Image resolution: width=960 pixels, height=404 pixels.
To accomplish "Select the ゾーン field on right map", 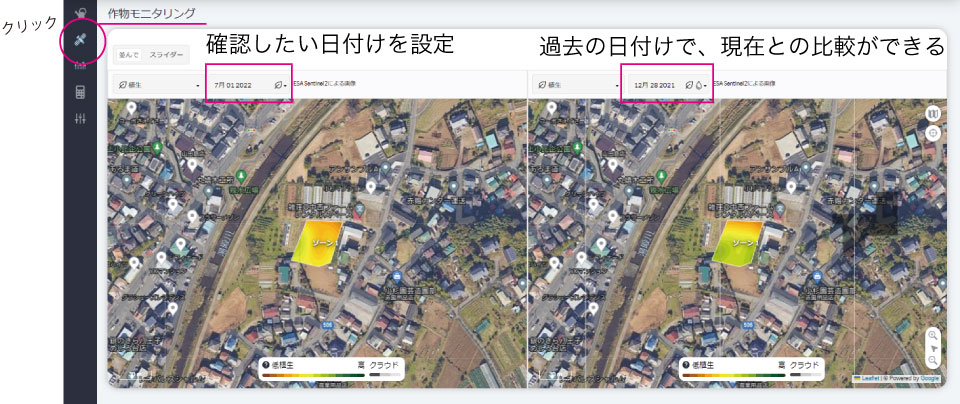I will (x=738, y=243).
